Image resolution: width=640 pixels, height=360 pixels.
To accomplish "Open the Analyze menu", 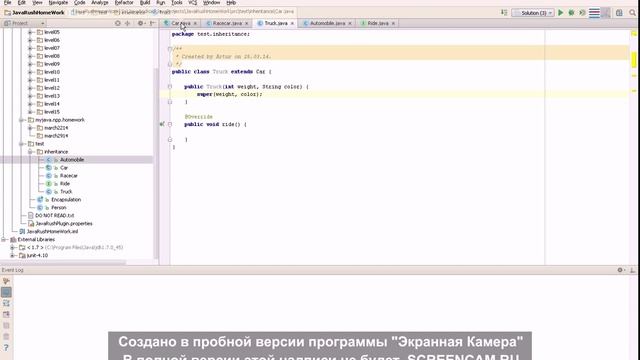I will [100, 2].
